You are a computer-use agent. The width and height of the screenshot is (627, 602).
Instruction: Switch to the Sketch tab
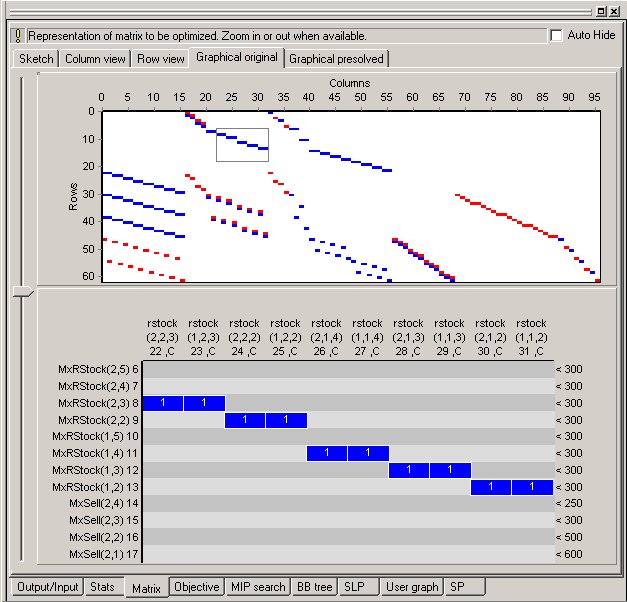36,59
